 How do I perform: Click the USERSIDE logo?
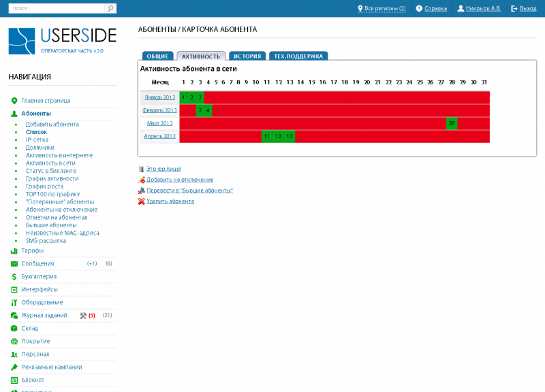62,41
